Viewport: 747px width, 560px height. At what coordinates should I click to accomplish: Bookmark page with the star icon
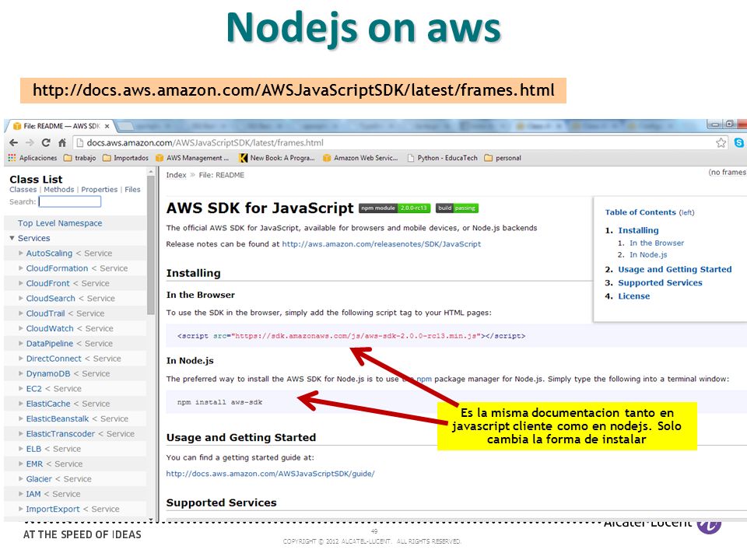[x=721, y=142]
